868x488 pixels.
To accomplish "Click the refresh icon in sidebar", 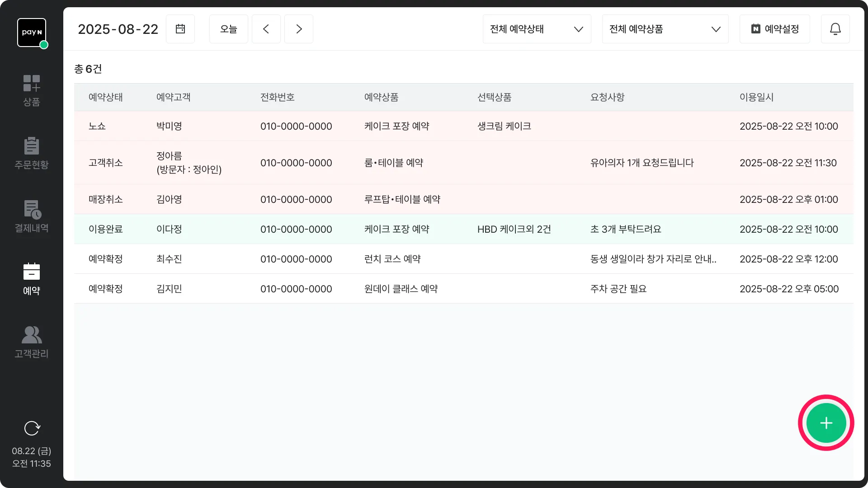I will 32,428.
